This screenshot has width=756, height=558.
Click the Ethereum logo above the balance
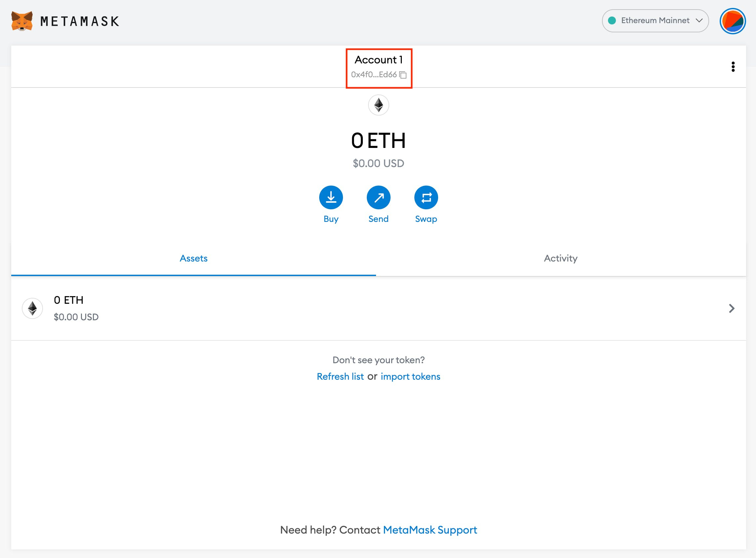coord(378,105)
